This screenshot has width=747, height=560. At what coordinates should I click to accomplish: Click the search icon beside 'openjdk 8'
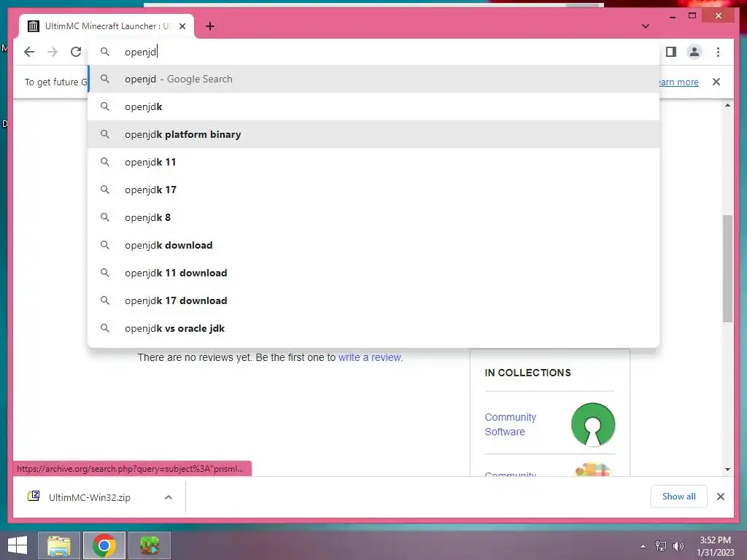pos(105,217)
